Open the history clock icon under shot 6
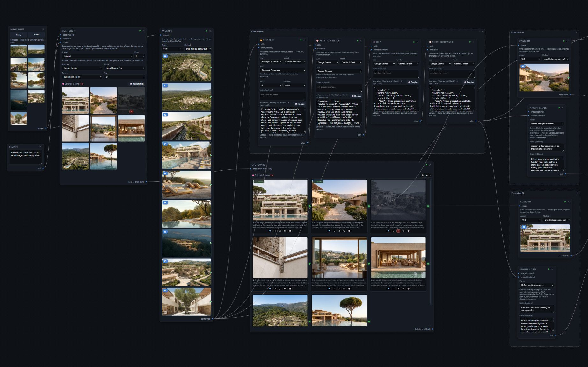The image size is (588, 367). (408, 289)
